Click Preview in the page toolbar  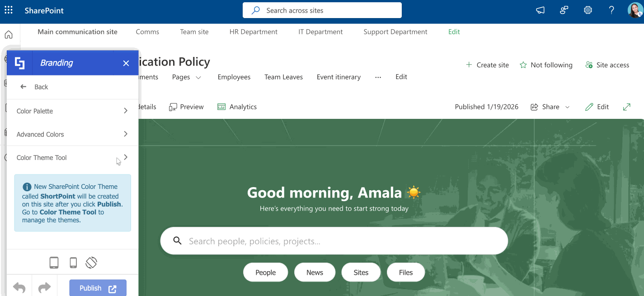[186, 107]
